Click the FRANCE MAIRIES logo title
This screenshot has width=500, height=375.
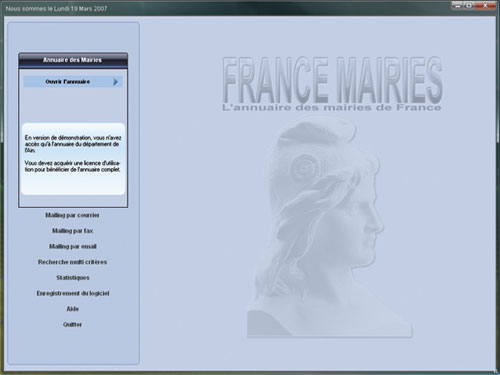[x=332, y=80]
